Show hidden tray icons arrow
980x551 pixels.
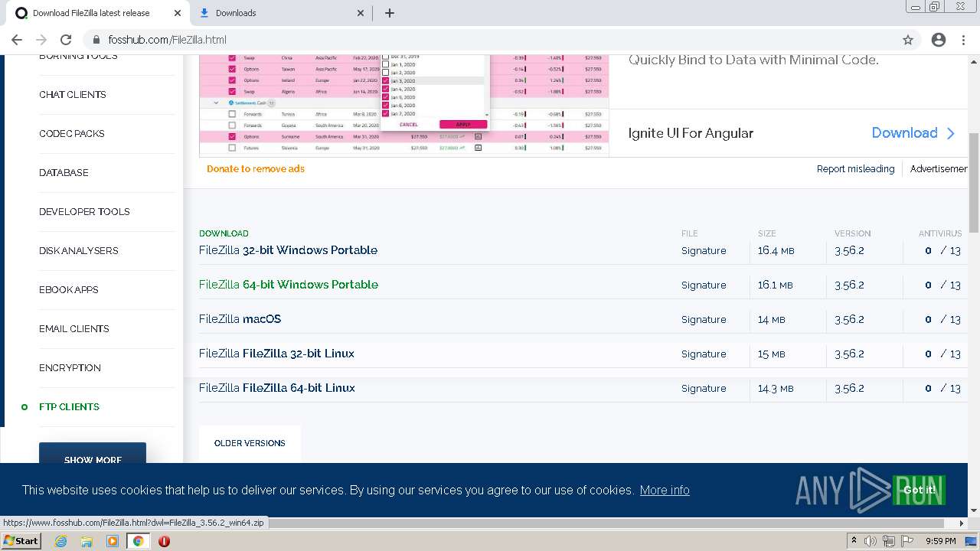(x=854, y=541)
